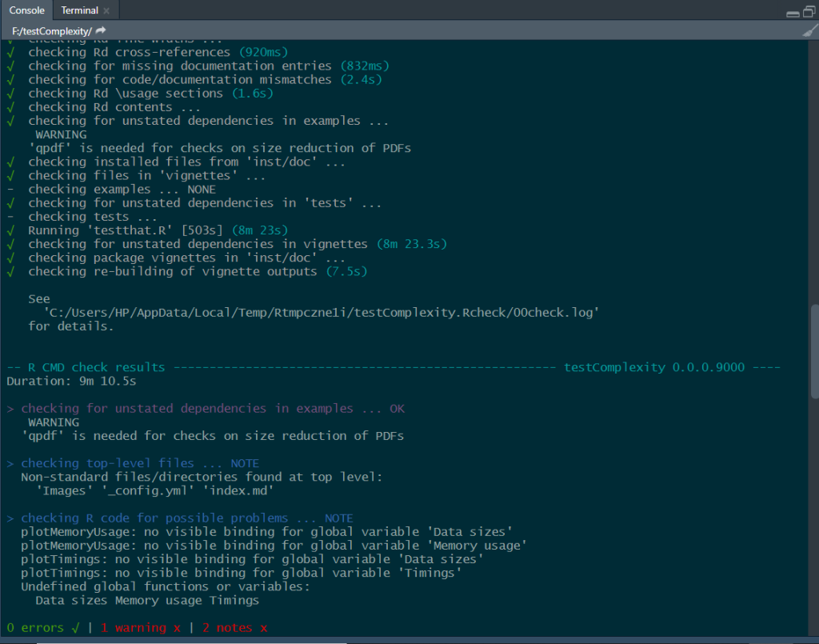Click 'testComplexity 0.0.0.9000' version text

tap(654, 367)
